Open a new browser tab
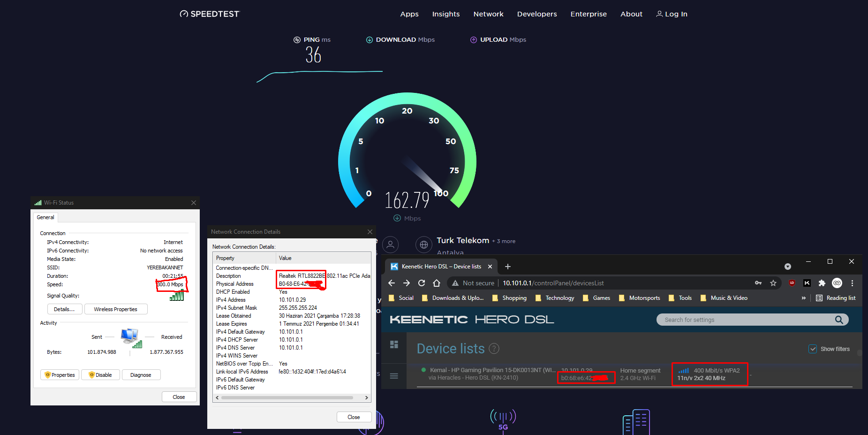Viewport: 868px width, 435px height. coord(507,267)
